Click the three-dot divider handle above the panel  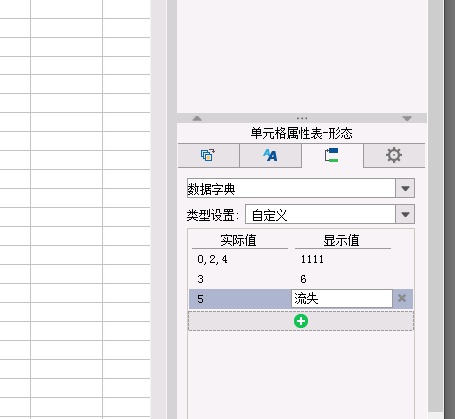(x=302, y=118)
